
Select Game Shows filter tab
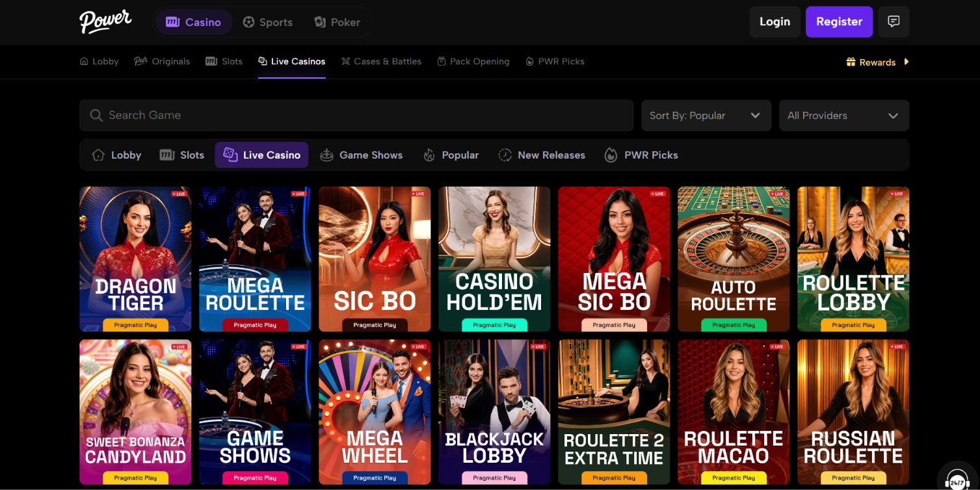(362, 155)
